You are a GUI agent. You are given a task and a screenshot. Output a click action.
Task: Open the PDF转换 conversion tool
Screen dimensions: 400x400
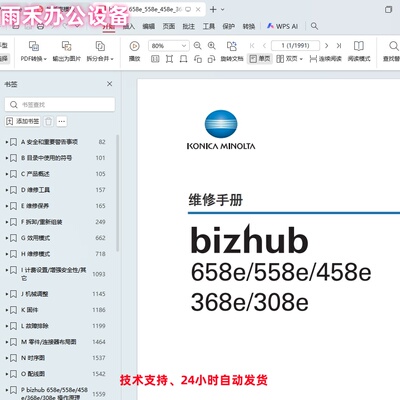(x=33, y=51)
